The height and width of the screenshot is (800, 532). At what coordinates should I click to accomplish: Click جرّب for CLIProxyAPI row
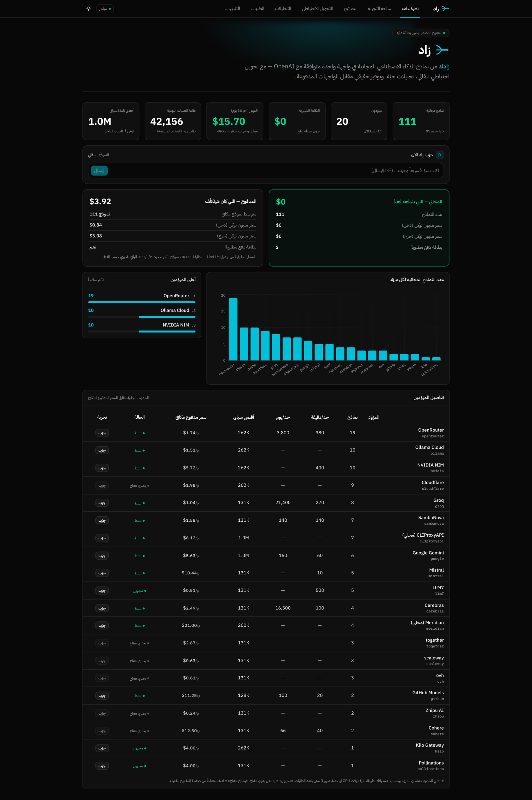point(102,538)
